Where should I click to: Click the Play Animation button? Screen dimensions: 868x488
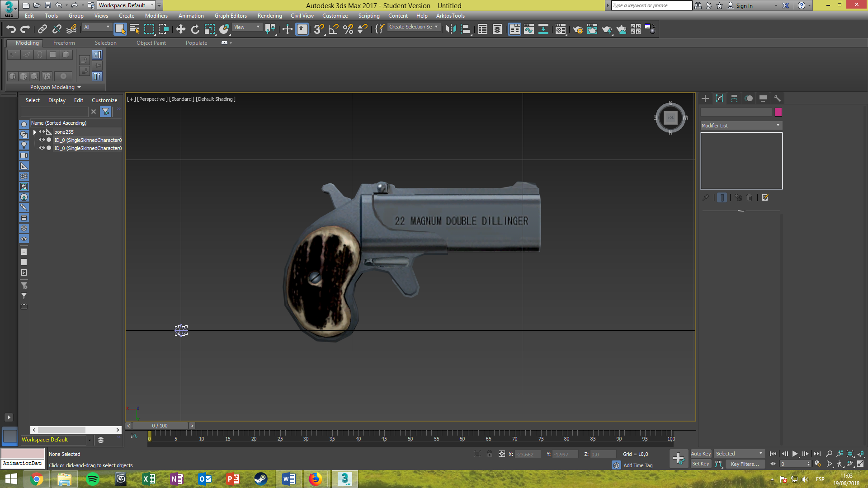(795, 454)
